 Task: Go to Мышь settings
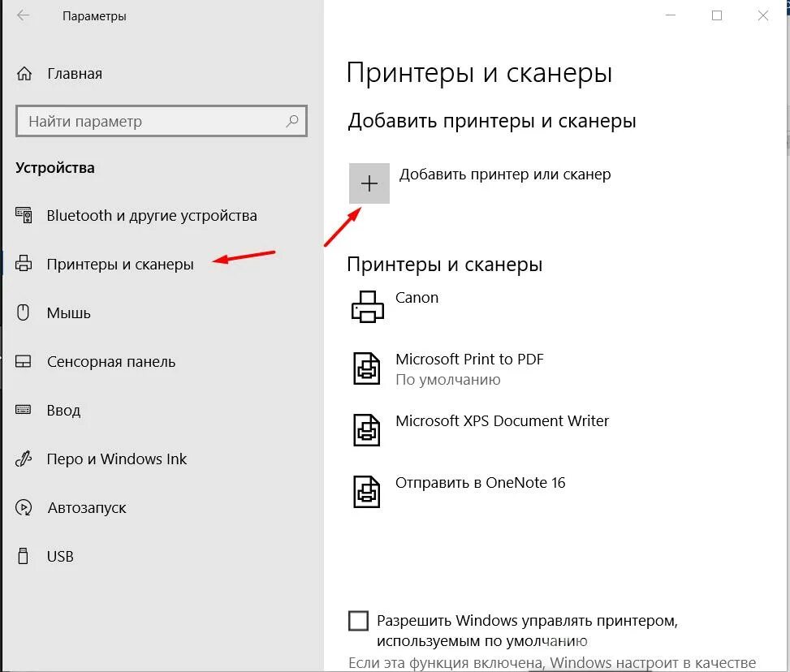68,312
